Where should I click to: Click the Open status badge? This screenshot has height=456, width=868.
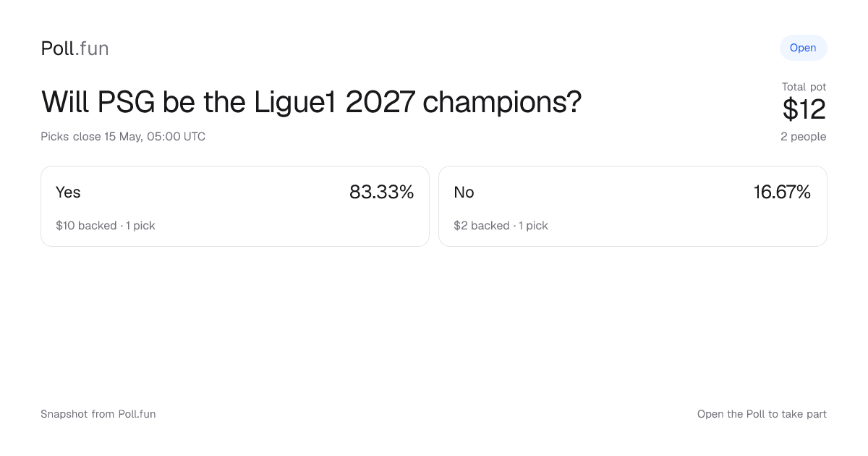click(x=803, y=48)
